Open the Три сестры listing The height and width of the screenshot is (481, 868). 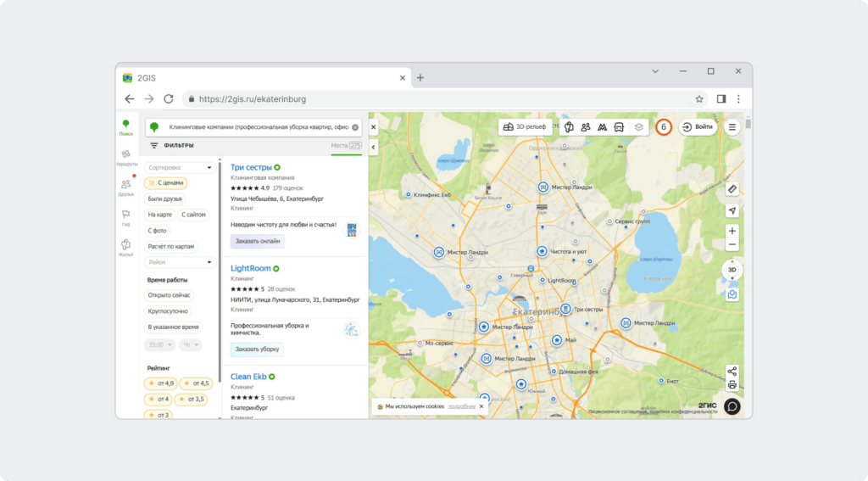251,167
